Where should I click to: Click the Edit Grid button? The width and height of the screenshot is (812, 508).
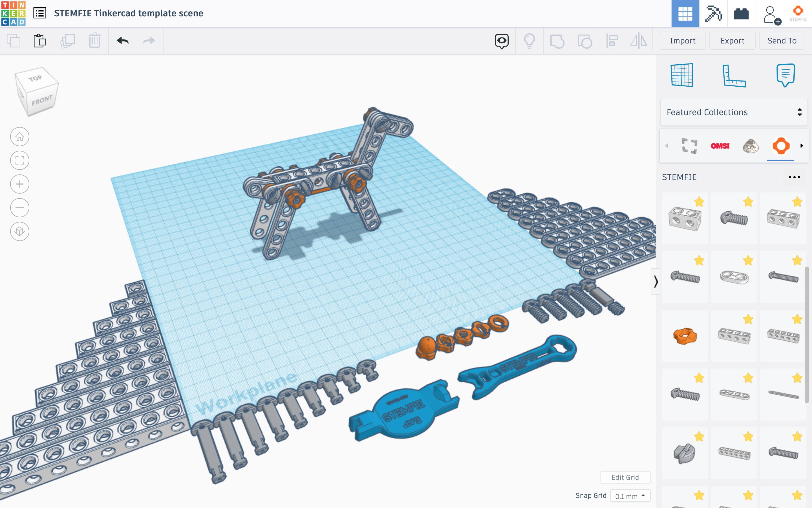pyautogui.click(x=625, y=477)
